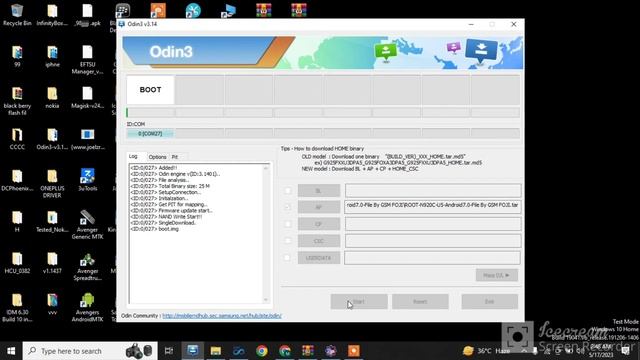Click the 36°C Haze weather widget
This screenshot has width=640, height=360.
(x=487, y=351)
